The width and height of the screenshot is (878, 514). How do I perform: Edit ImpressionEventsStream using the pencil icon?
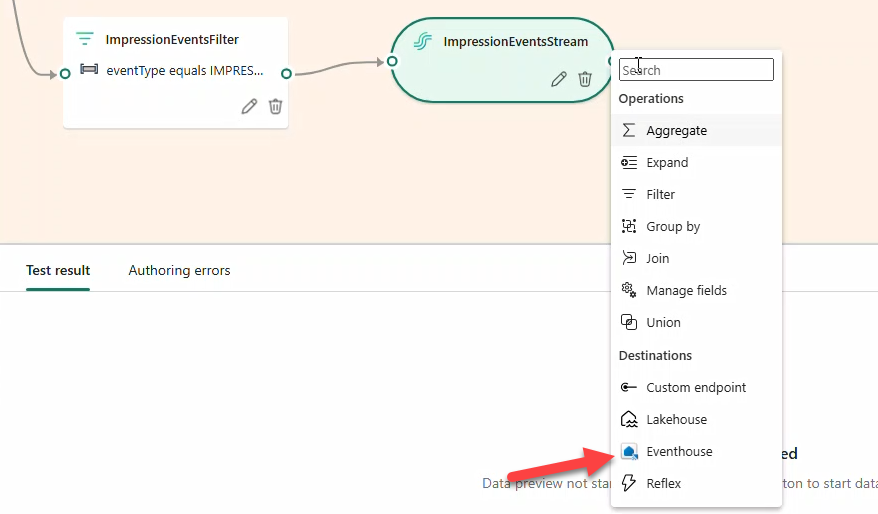click(559, 79)
